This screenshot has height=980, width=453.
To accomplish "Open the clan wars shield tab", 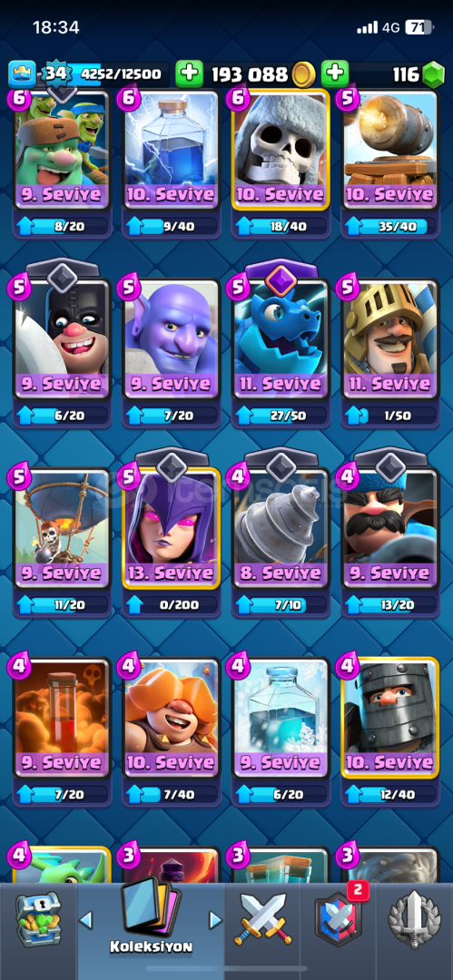I will tap(340, 918).
